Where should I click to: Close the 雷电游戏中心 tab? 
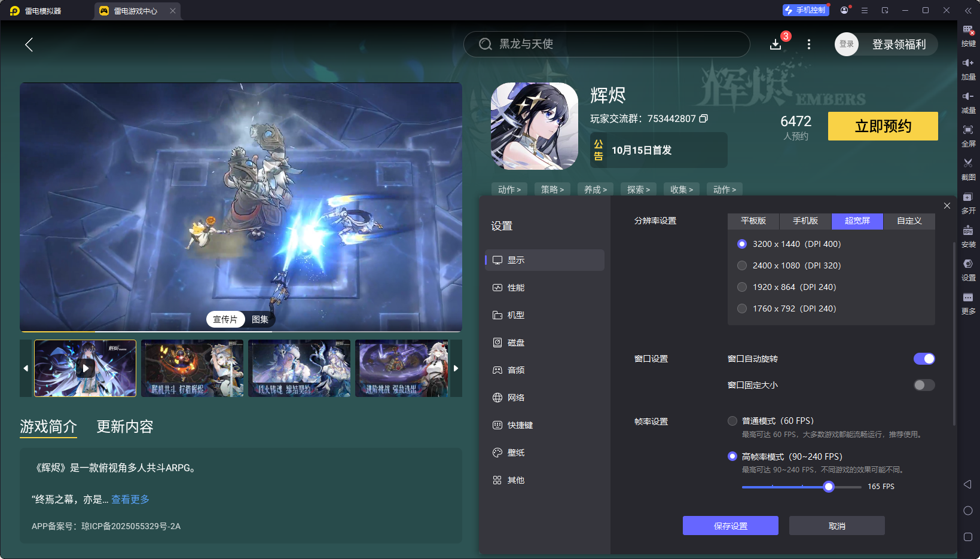click(173, 11)
